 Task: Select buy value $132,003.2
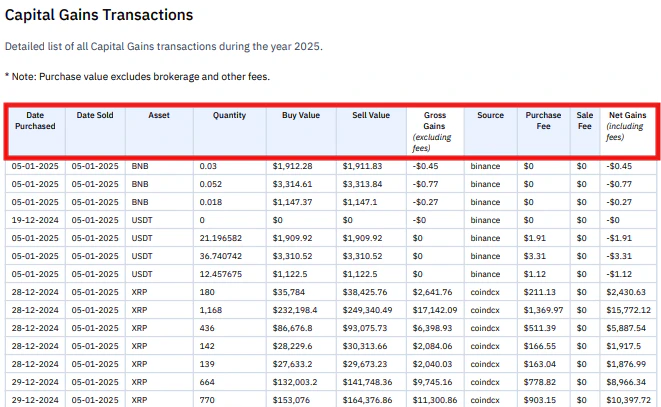click(x=295, y=382)
